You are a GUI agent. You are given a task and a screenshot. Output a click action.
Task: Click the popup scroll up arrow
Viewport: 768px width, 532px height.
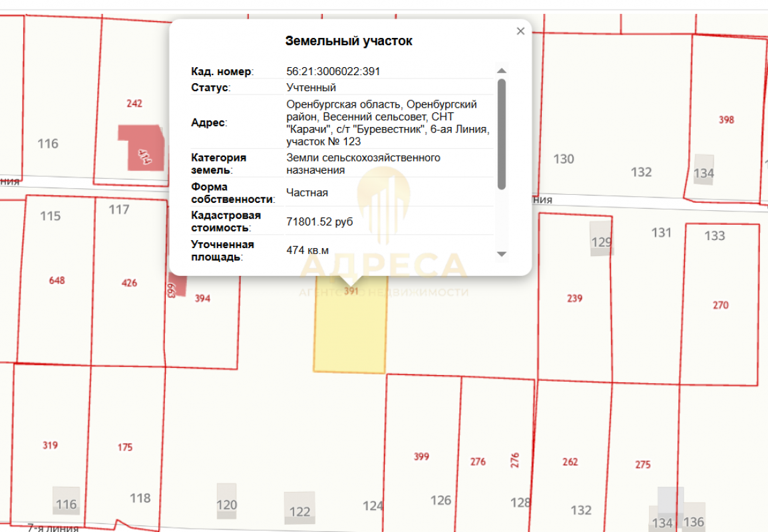click(502, 70)
